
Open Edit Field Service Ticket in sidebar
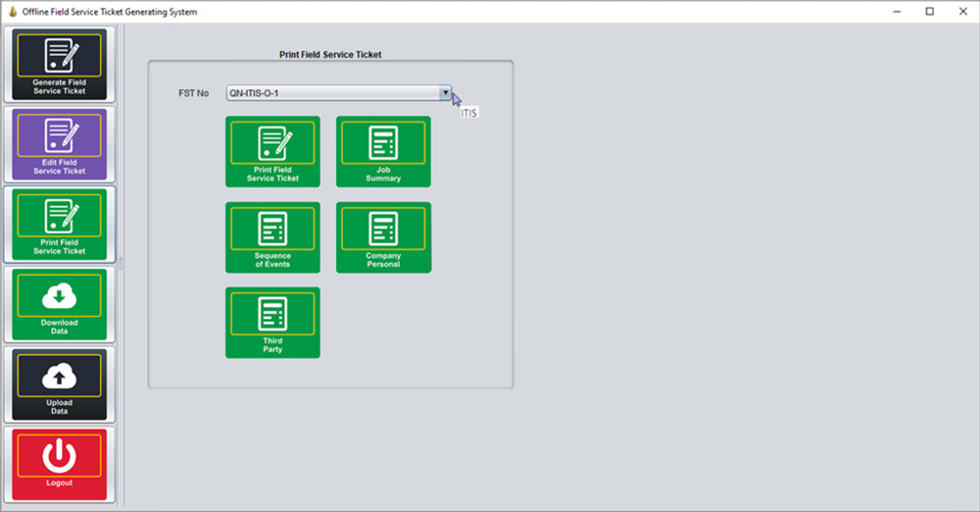click(x=60, y=144)
